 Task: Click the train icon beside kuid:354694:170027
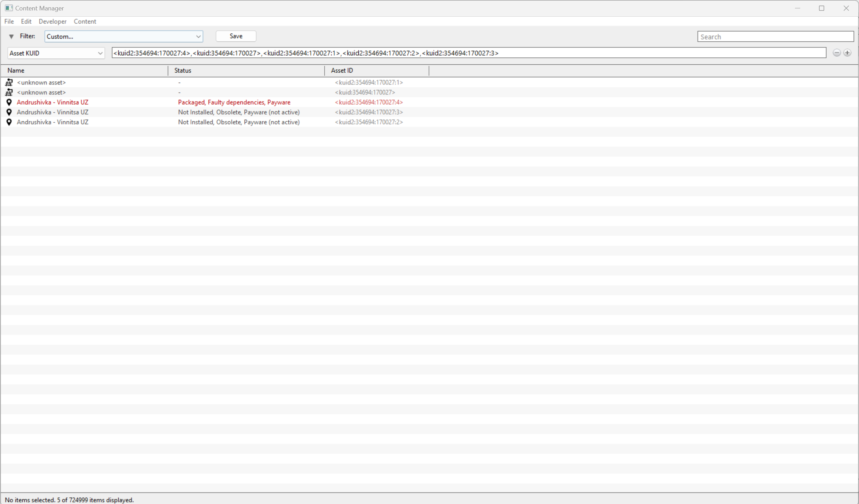click(x=9, y=92)
